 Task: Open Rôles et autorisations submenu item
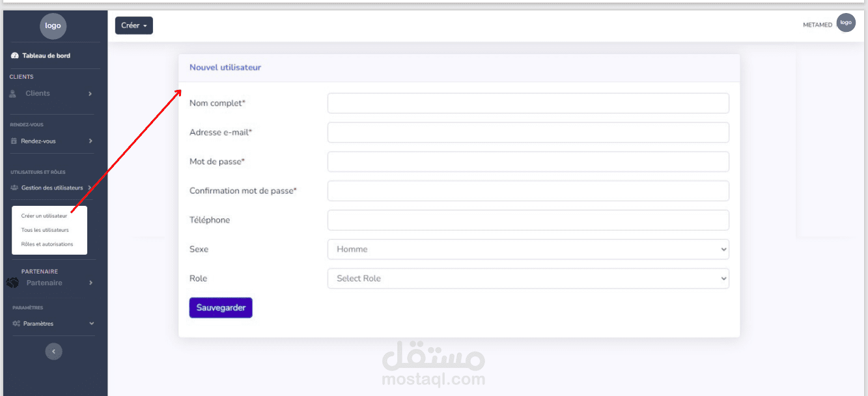47,244
